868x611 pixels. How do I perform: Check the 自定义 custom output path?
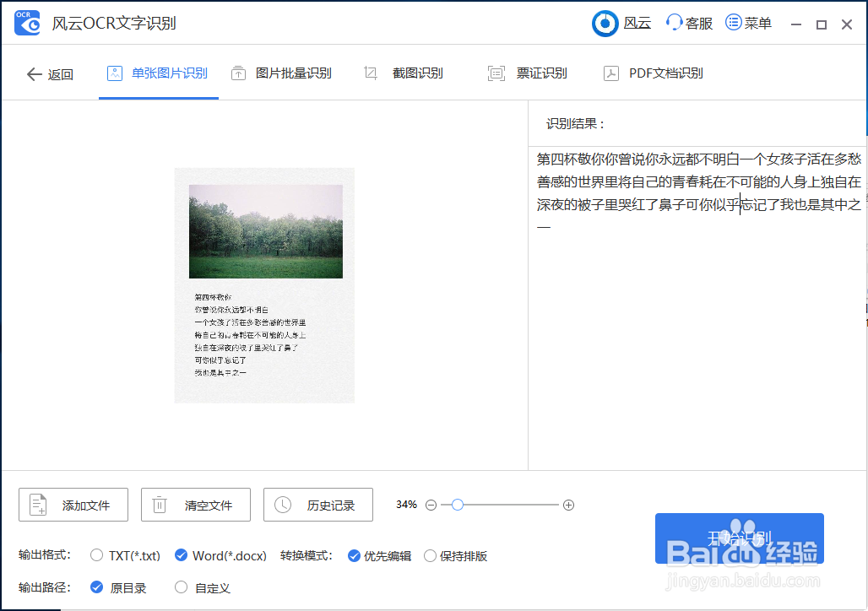(181, 587)
